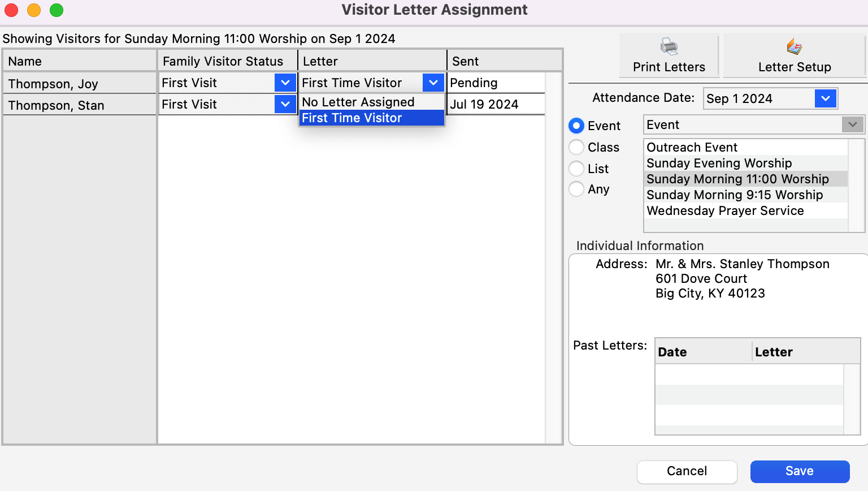Viewport: 868px width, 491px height.
Task: Click the Print Letters printer icon
Action: pos(669,47)
